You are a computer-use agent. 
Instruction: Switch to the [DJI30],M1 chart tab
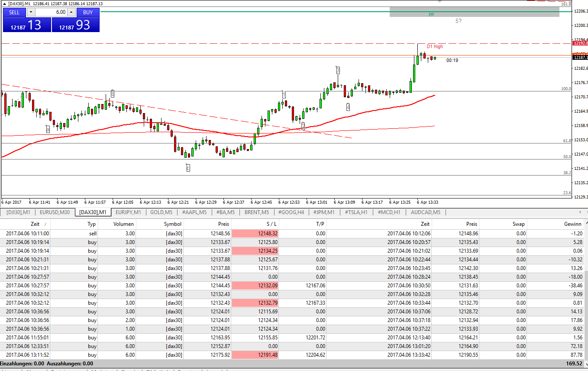[19, 212]
